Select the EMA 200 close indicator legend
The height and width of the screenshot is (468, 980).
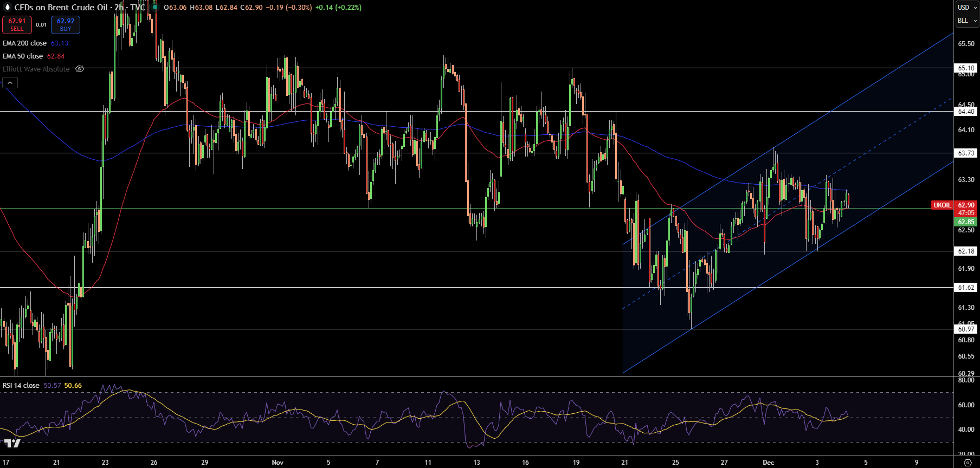point(25,43)
